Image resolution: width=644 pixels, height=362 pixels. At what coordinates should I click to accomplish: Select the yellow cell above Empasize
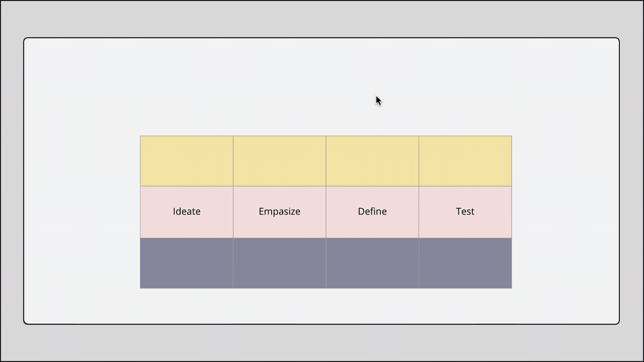point(279,161)
